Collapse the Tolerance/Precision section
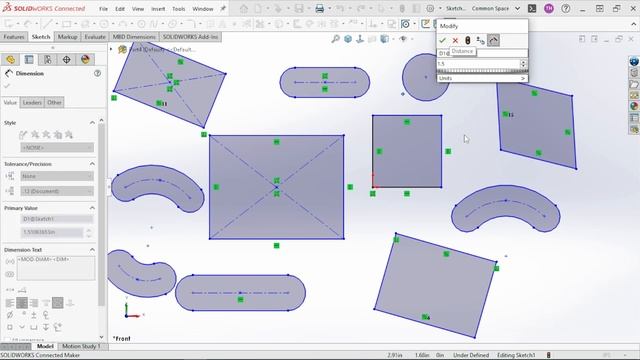 [92, 164]
